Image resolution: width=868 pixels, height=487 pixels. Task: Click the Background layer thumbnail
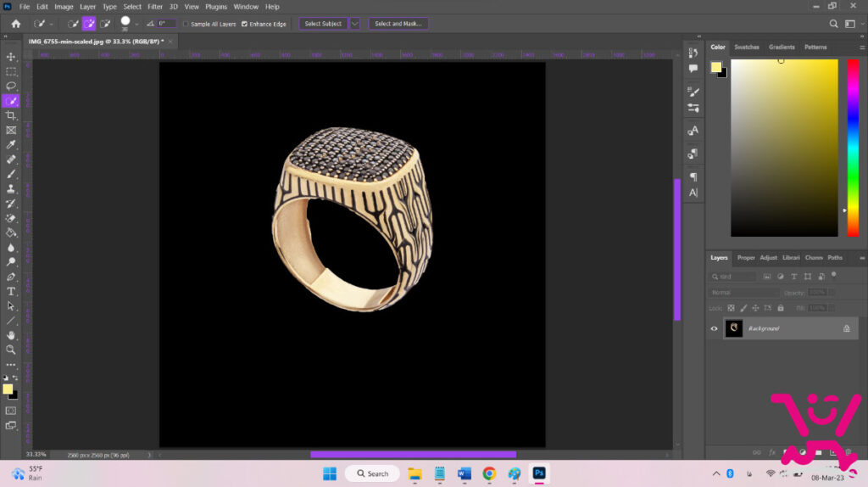[734, 328]
